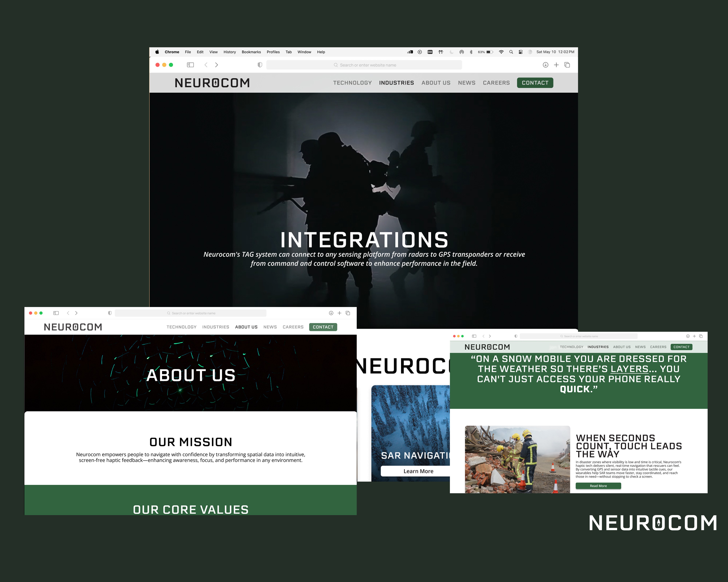Click the Bluetooth icon in menu bar
The height and width of the screenshot is (582, 728).
click(x=471, y=52)
